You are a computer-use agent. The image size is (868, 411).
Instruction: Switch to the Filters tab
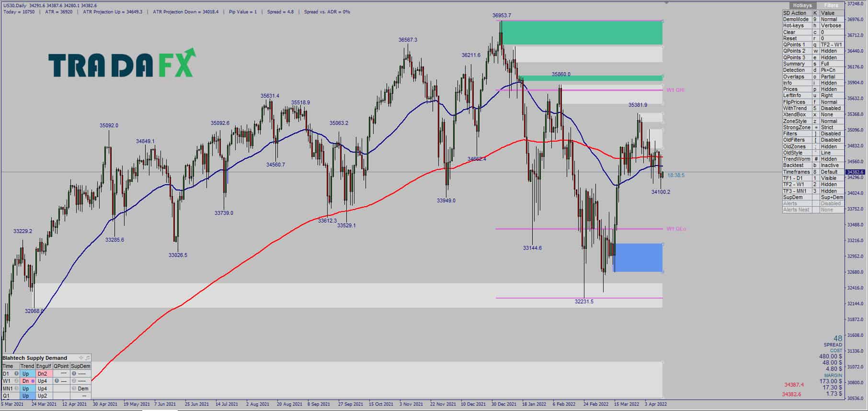pyautogui.click(x=831, y=5)
